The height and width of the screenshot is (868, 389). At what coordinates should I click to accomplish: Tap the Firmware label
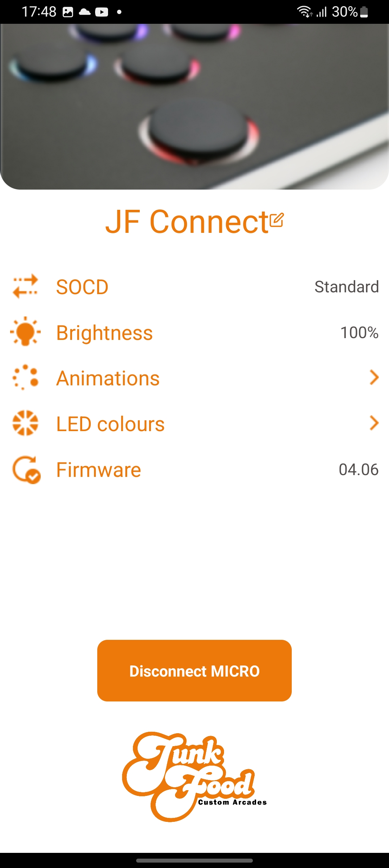pyautogui.click(x=99, y=470)
